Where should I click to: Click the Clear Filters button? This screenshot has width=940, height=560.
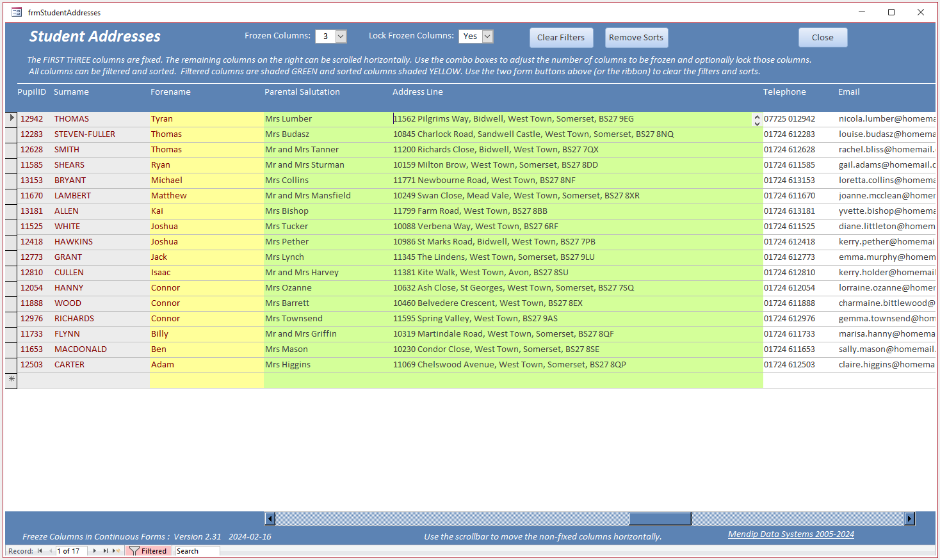(x=561, y=38)
